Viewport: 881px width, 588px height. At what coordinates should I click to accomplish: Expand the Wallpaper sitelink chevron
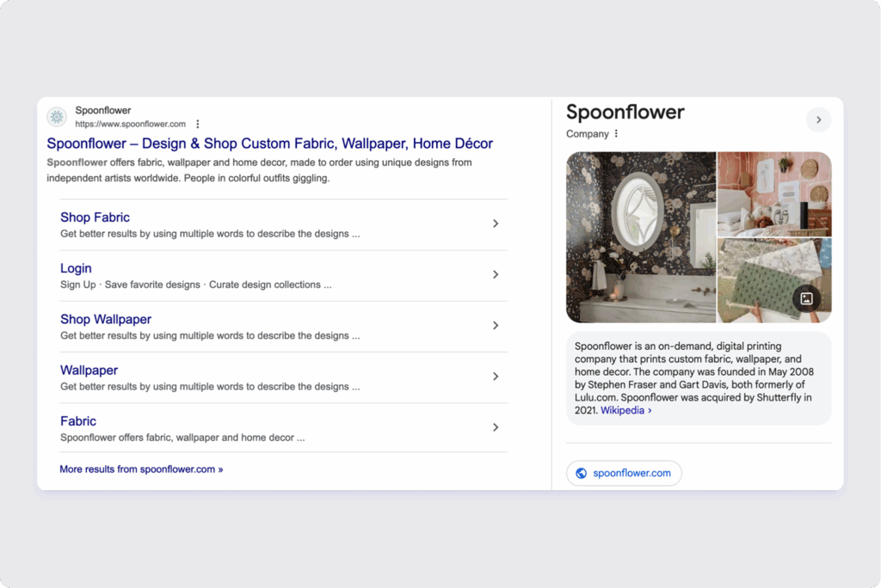click(496, 377)
